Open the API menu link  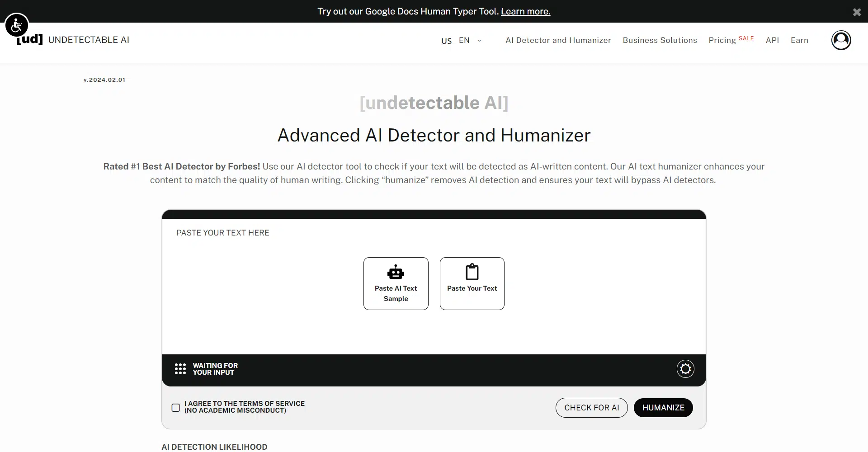[772, 40]
